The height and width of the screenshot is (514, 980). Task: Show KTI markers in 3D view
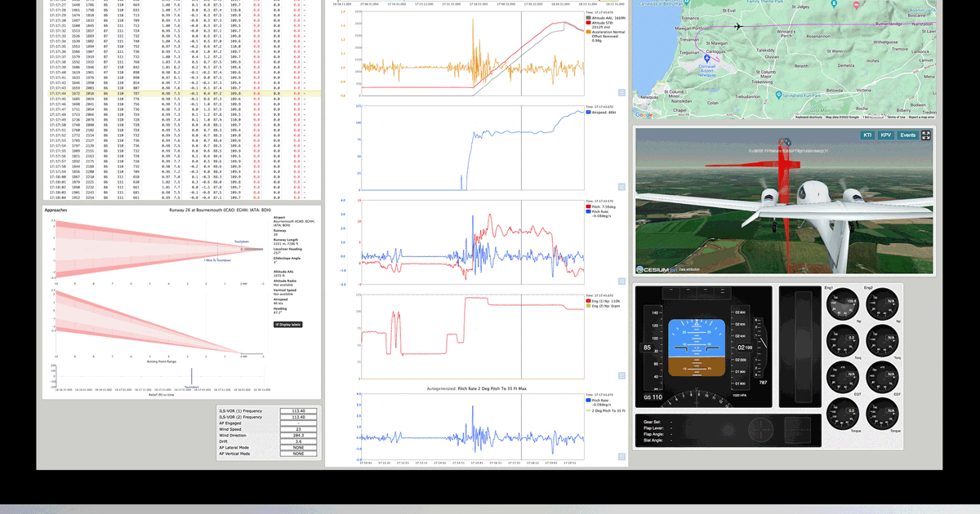click(x=867, y=135)
